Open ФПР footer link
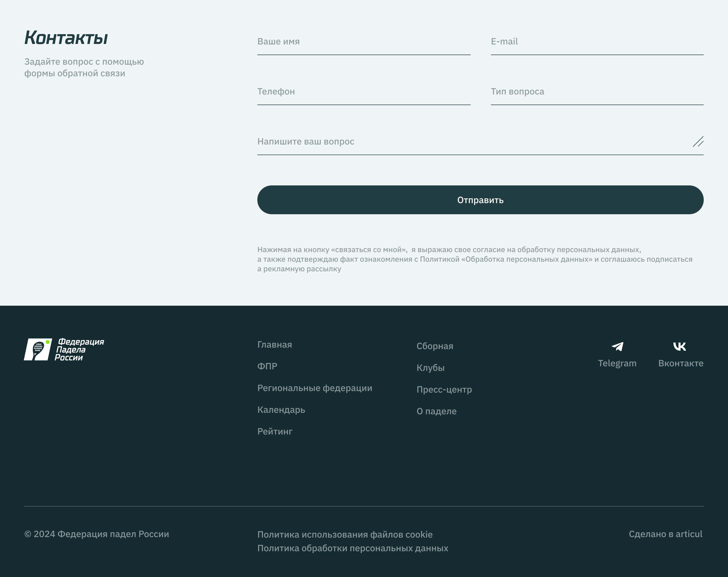This screenshot has height=577, width=728. [x=267, y=366]
